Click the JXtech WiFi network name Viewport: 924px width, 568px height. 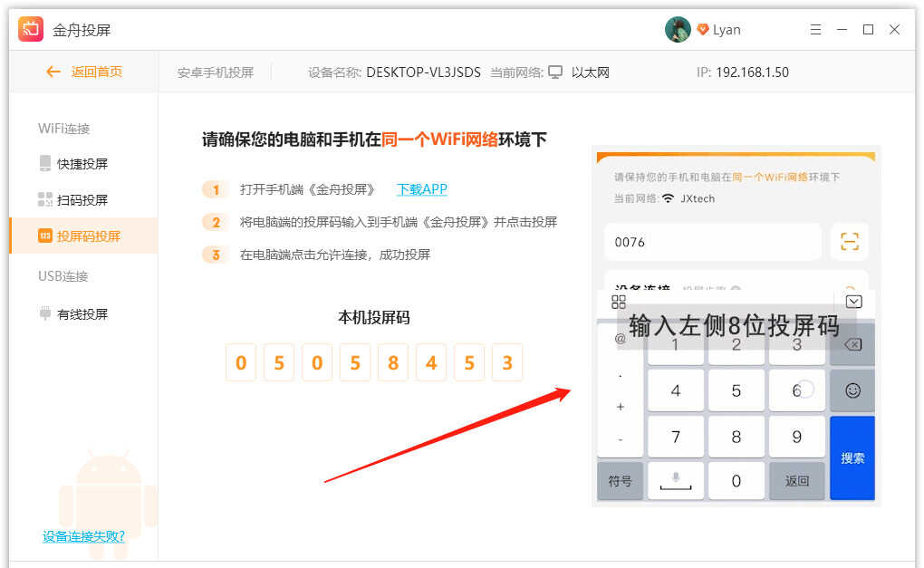698,198
